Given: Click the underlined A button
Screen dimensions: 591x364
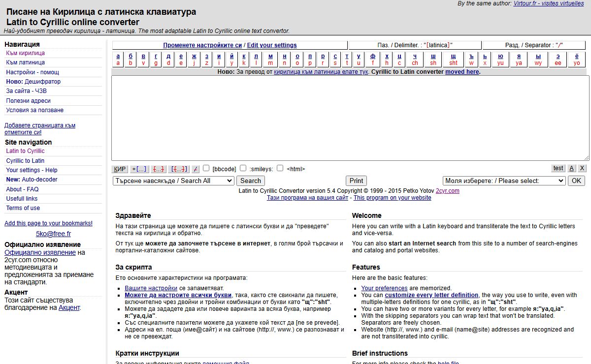Looking at the screenshot, I should (x=571, y=168).
